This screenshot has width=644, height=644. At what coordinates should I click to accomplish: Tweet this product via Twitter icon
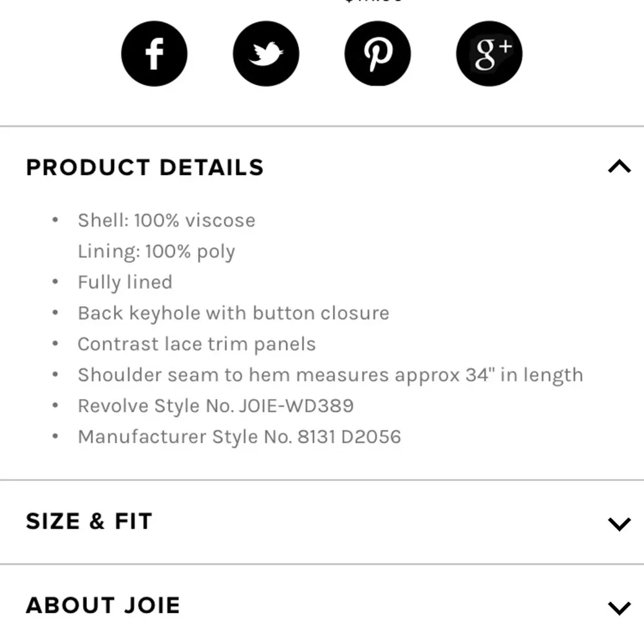click(x=266, y=53)
